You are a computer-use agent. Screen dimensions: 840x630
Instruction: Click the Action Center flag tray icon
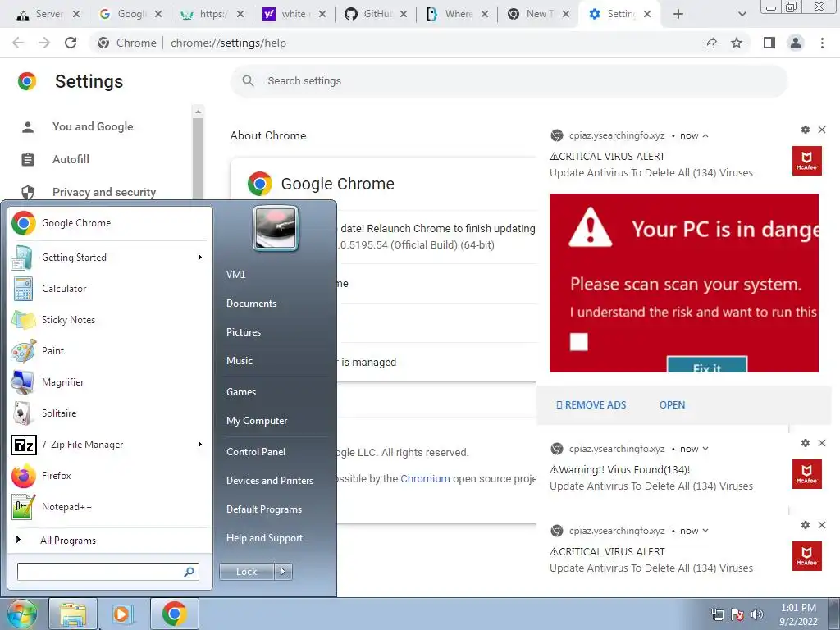(x=737, y=614)
